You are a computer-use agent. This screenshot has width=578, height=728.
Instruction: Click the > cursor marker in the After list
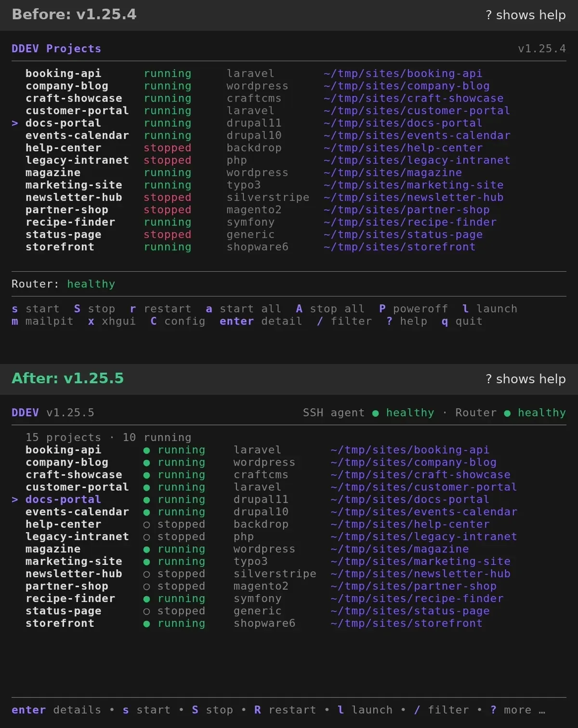15,500
